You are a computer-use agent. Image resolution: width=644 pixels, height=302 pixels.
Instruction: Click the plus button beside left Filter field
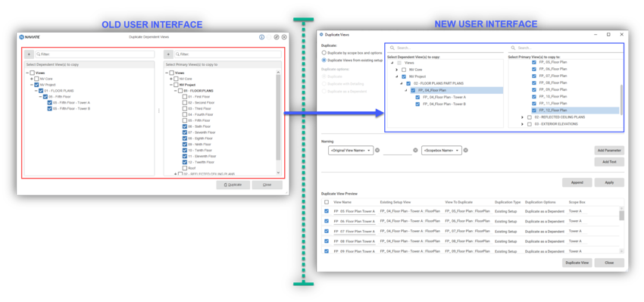click(29, 54)
